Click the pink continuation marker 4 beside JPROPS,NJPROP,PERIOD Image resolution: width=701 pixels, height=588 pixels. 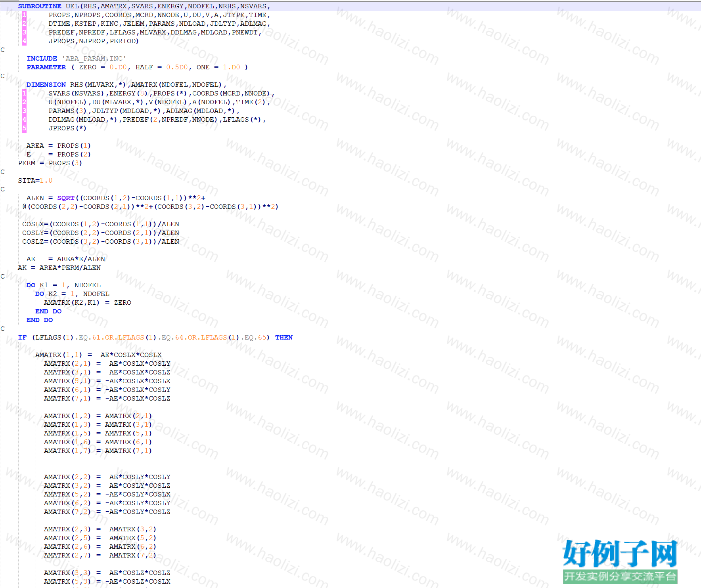24,41
